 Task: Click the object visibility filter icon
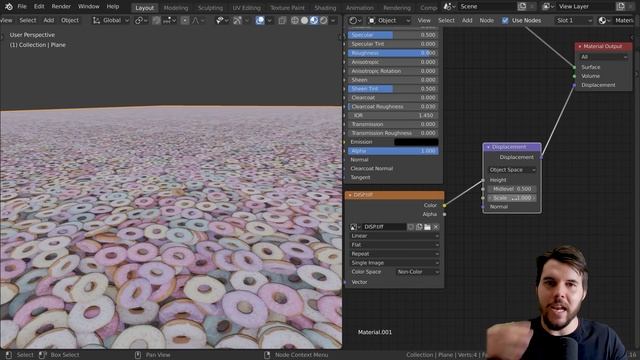point(222,20)
